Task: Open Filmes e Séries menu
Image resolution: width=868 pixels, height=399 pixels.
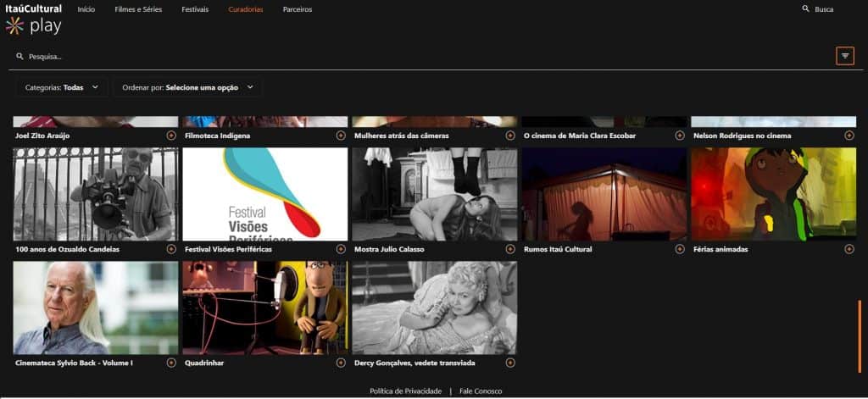Action: 138,9
